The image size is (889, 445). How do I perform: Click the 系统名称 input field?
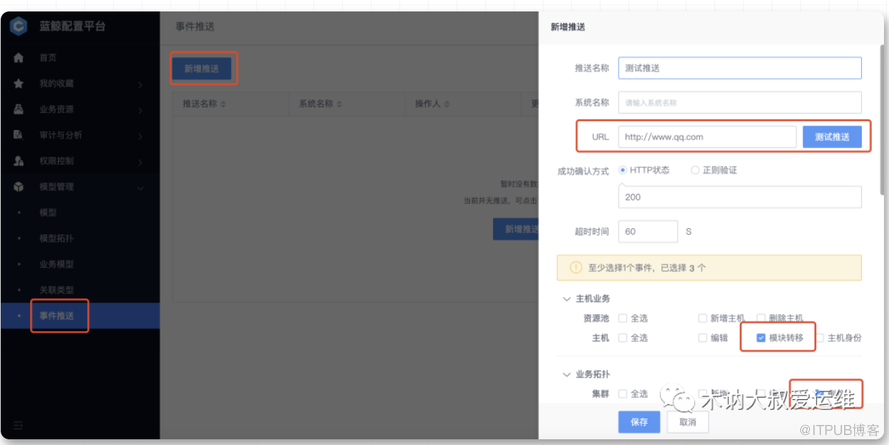(739, 102)
